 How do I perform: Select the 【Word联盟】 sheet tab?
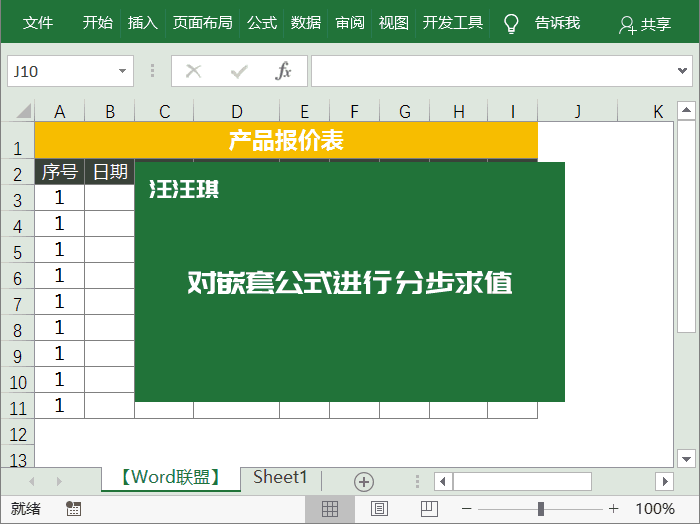pos(171,478)
